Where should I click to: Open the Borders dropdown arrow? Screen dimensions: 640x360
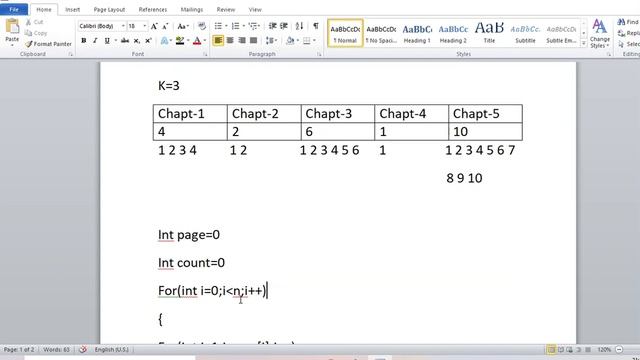pos(314,40)
